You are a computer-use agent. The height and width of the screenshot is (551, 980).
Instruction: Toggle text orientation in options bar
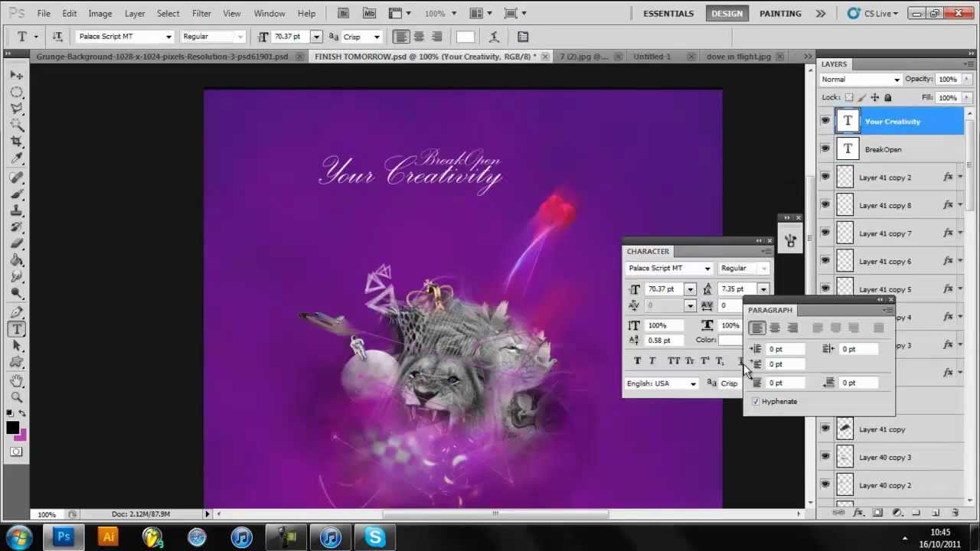click(x=57, y=37)
